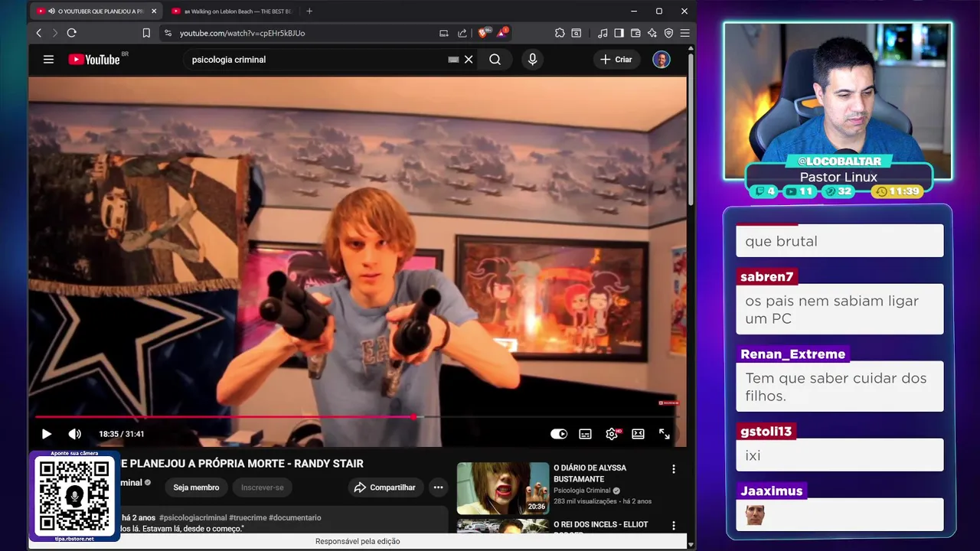Screen dimensions: 980x551
Task: Open Brave Rewards triangle icon
Action: [x=501, y=33]
